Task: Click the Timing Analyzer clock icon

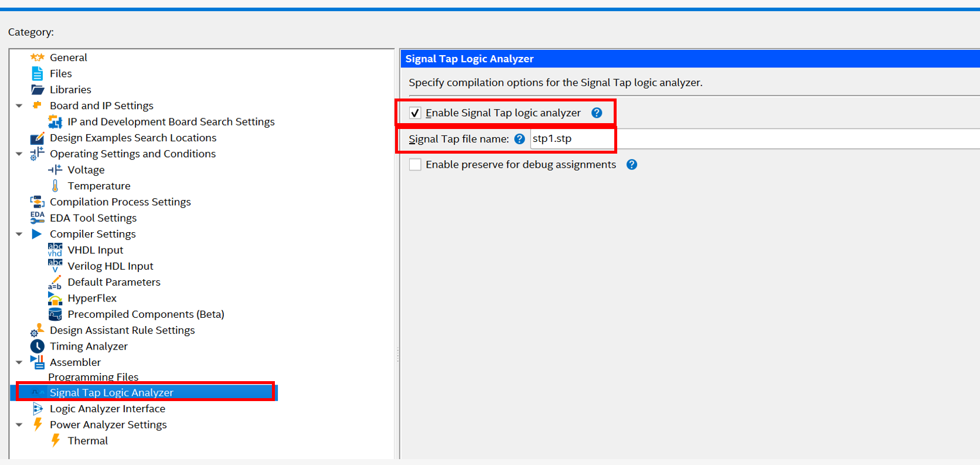Action: point(37,347)
